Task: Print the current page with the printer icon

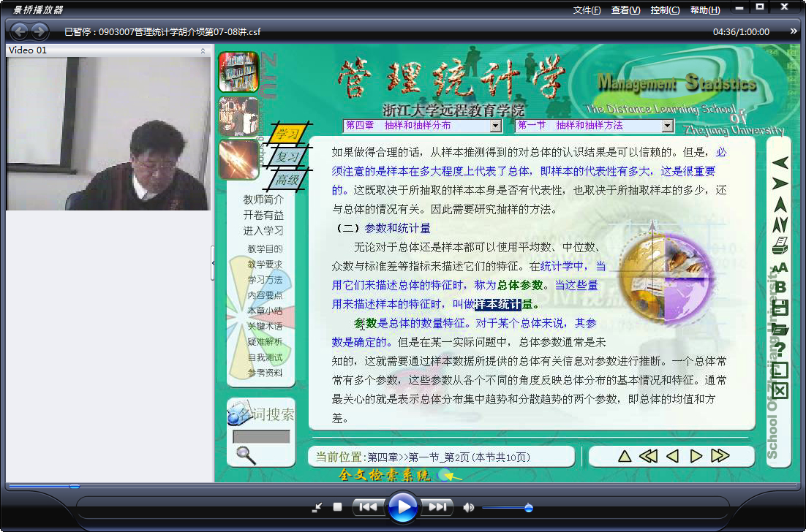Action: 780,246
